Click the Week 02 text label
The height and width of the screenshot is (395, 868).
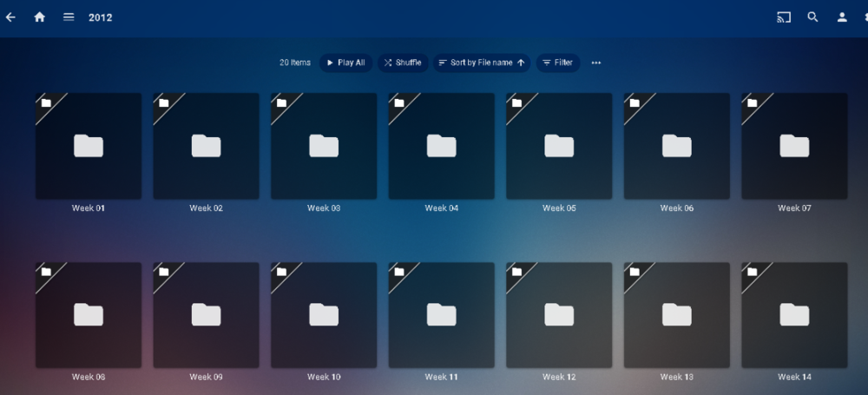pyautogui.click(x=206, y=208)
